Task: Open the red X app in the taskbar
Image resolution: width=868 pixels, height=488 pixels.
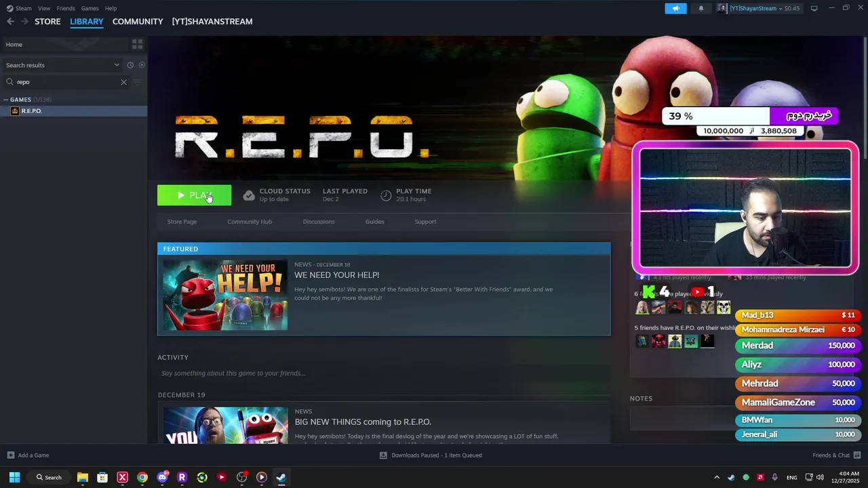Action: click(123, 477)
